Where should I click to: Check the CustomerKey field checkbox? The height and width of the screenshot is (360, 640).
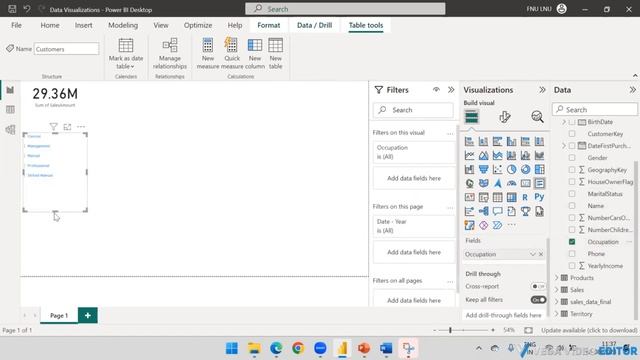click(x=572, y=134)
